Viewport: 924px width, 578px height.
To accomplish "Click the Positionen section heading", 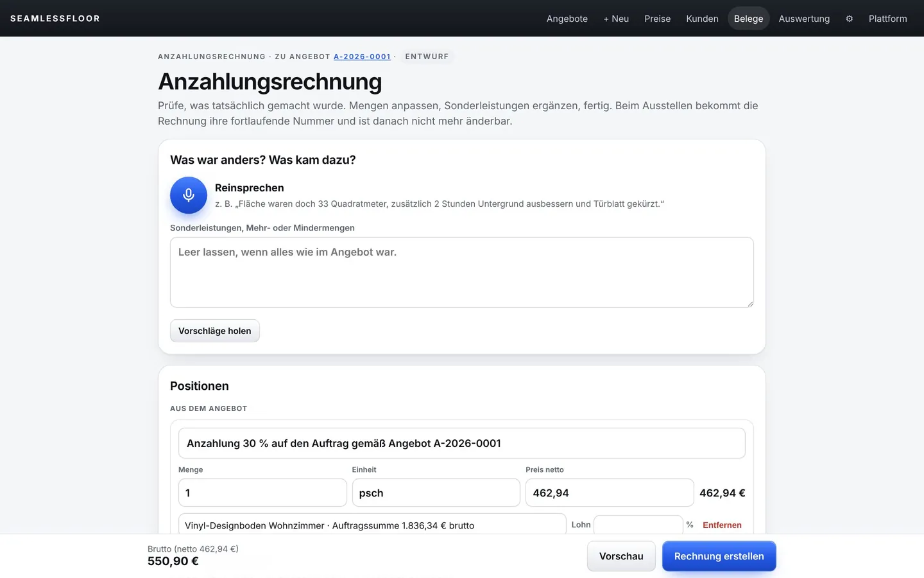I will point(200,386).
